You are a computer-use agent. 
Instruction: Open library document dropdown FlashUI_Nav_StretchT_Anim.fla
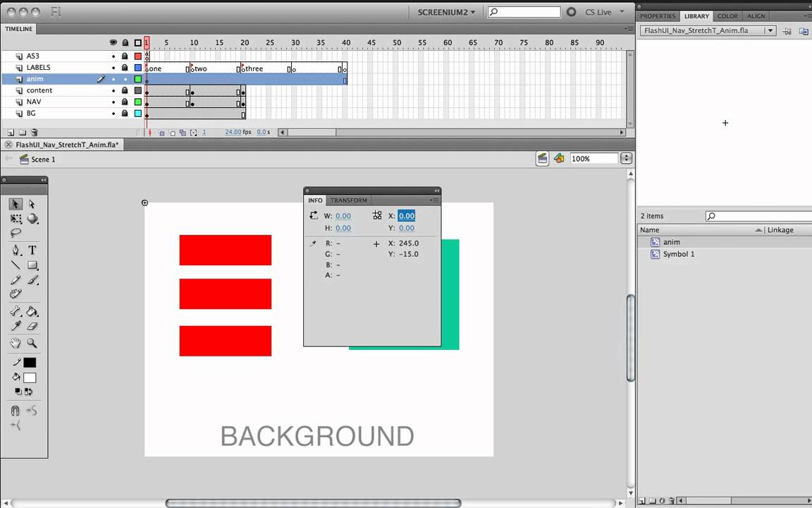[x=708, y=30]
